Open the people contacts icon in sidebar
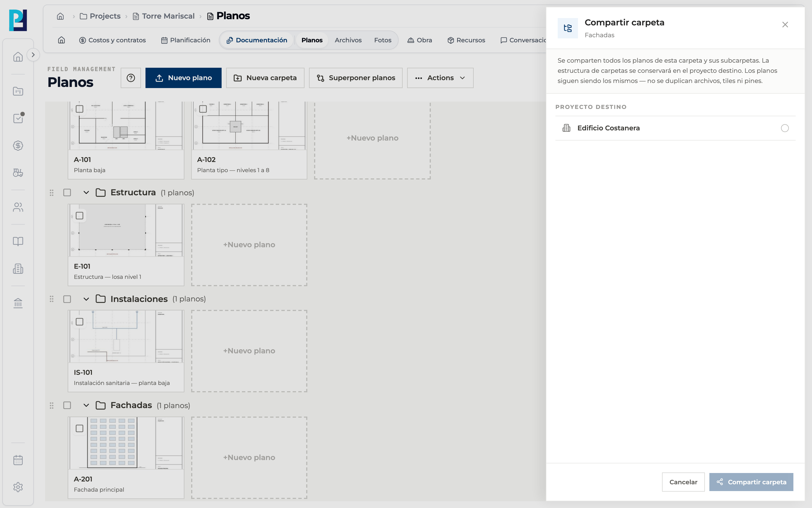The height and width of the screenshot is (508, 812). pos(18,207)
